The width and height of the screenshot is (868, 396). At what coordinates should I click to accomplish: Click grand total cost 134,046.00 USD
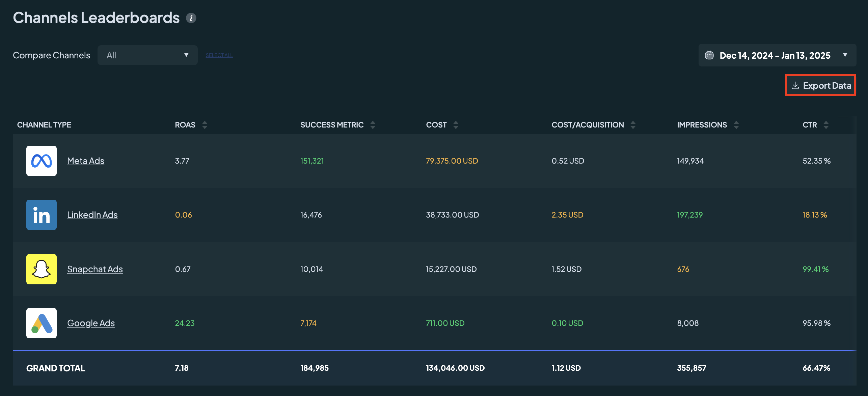click(x=455, y=368)
